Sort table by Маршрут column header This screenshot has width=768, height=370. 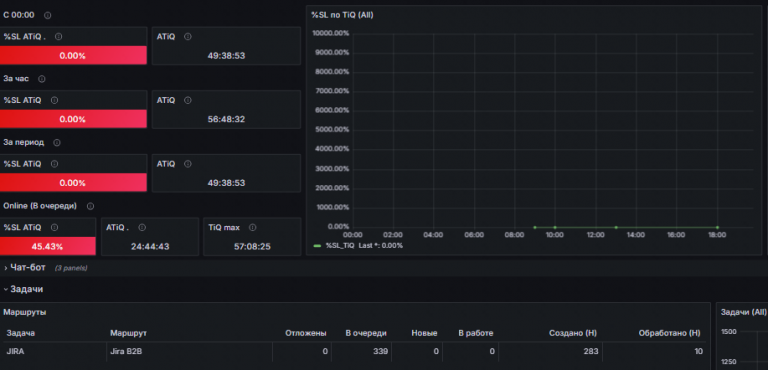point(128,333)
